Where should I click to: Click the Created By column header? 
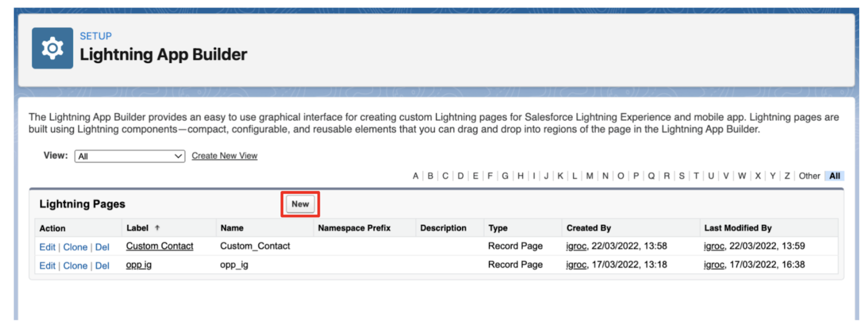click(588, 228)
